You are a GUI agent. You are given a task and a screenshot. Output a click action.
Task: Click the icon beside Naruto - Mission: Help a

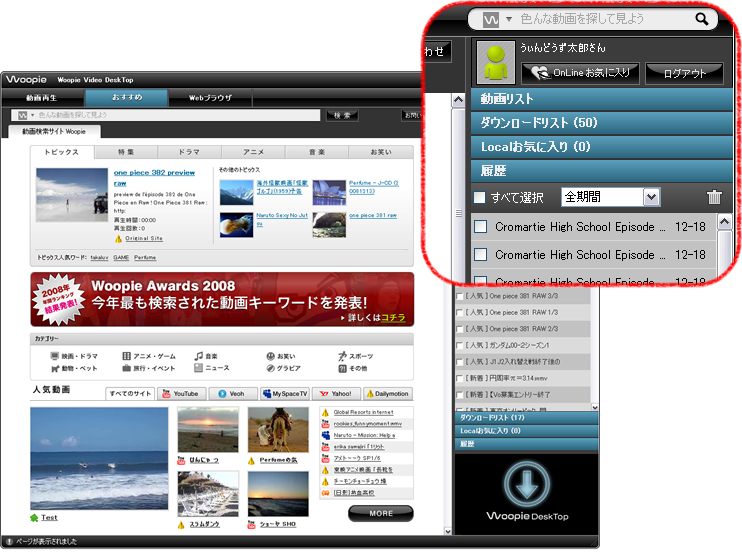click(326, 435)
